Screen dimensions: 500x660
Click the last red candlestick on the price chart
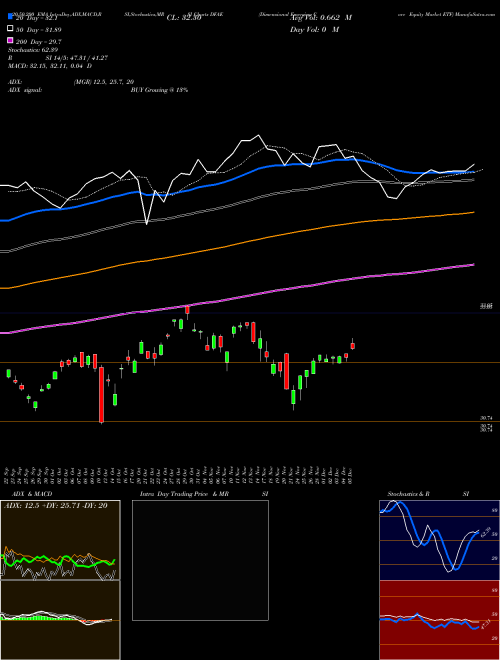click(353, 346)
